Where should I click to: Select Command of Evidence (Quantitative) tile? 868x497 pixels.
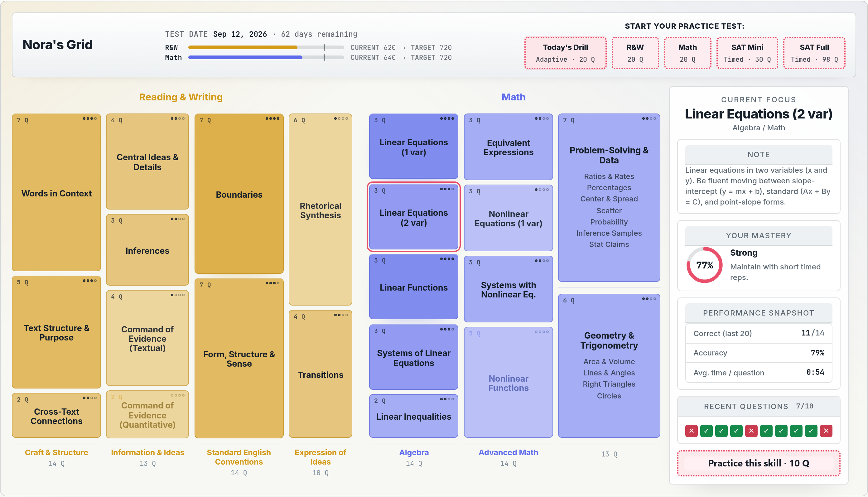[147, 414]
